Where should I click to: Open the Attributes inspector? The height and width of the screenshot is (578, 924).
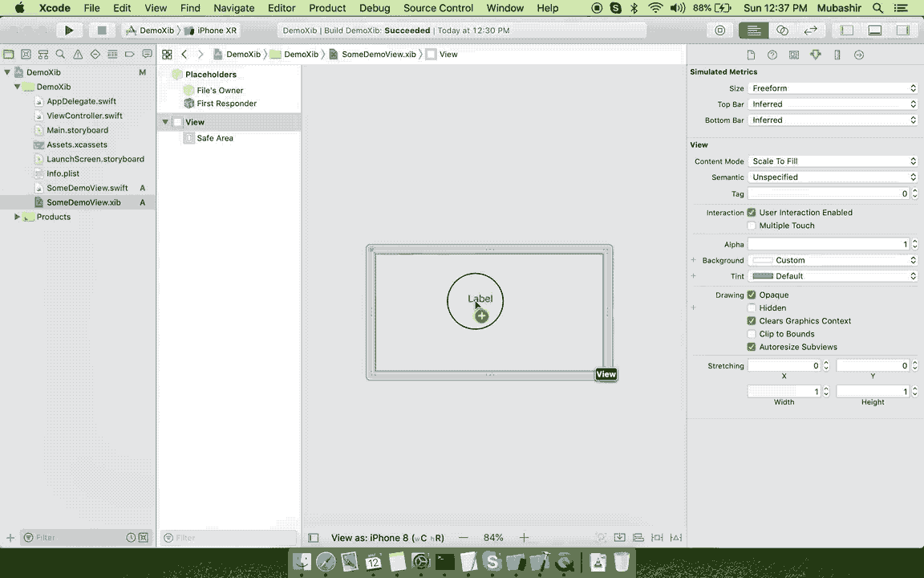click(x=814, y=55)
